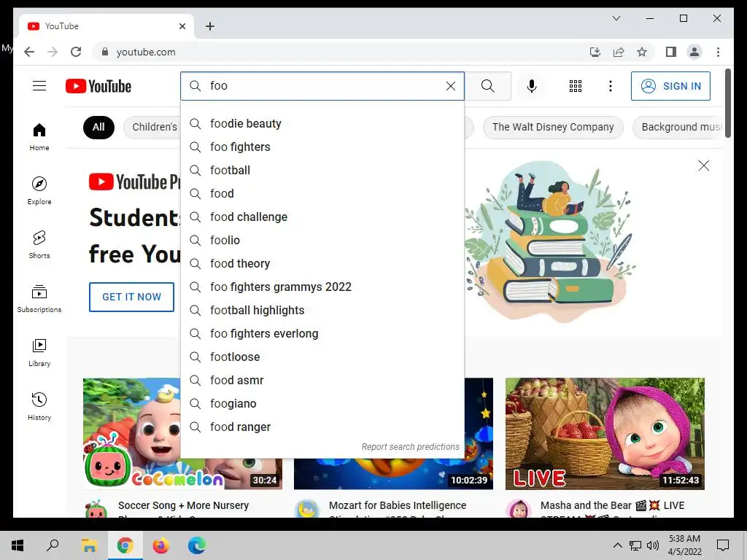Open the tab search dropdown arrow

coord(616,18)
